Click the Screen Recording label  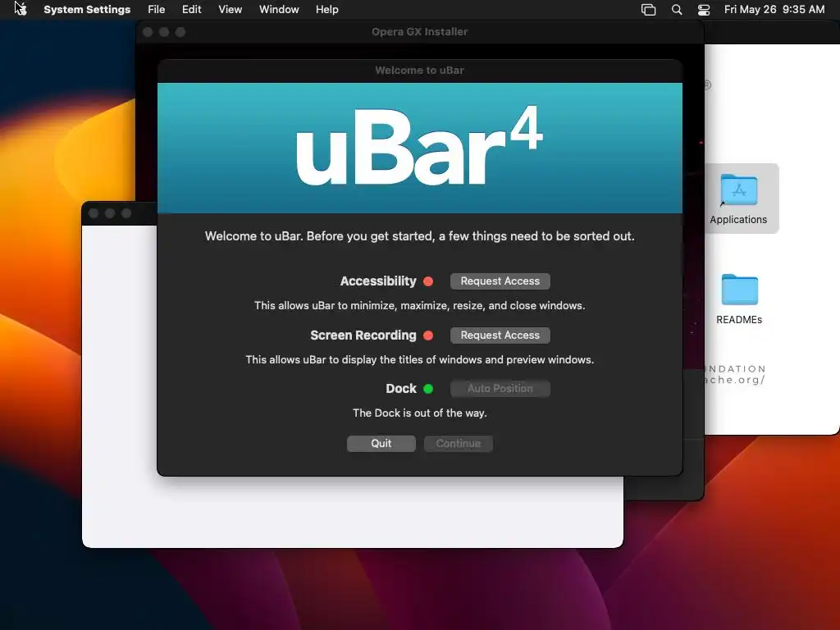363,336
